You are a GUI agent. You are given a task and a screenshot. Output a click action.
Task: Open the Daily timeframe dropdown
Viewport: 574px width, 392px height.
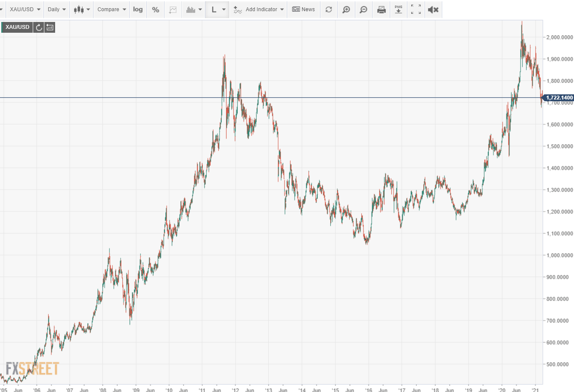click(57, 9)
